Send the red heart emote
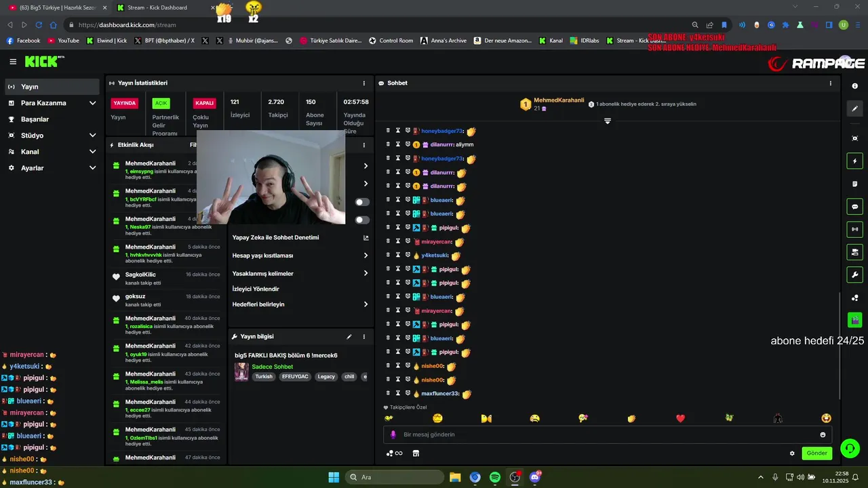Viewport: 868px width, 488px height. (680, 419)
